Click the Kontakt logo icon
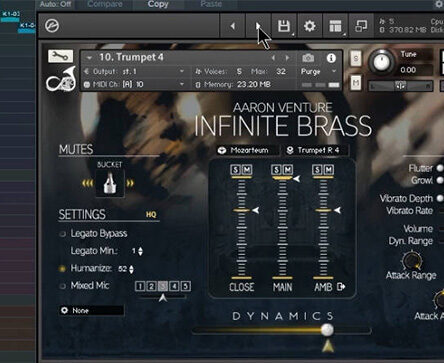This screenshot has width=444, height=363. click(x=52, y=26)
